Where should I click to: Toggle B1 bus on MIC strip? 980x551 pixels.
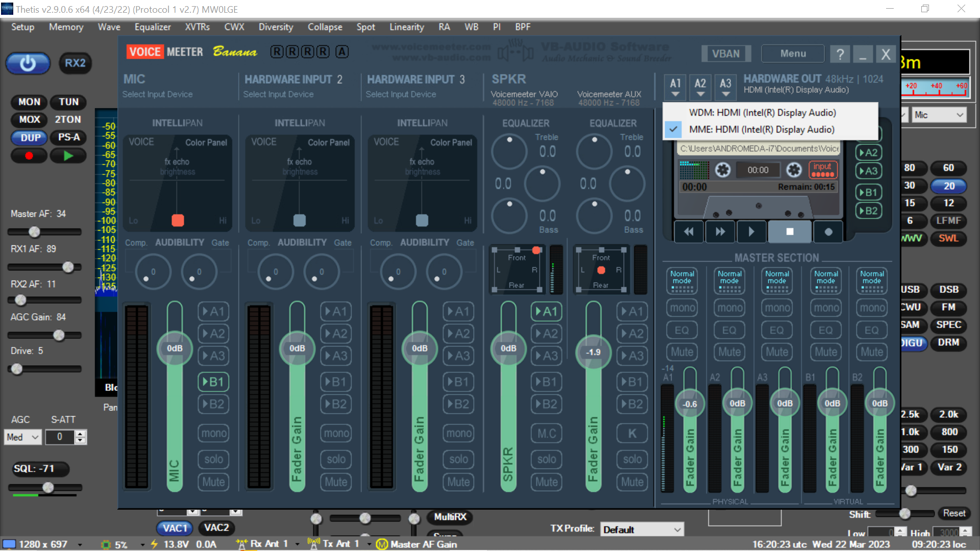[x=213, y=382]
